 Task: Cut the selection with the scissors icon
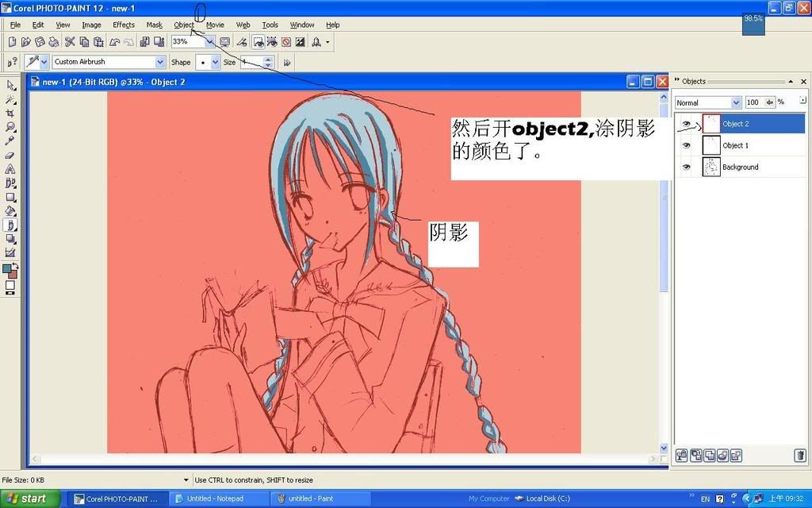(70, 42)
